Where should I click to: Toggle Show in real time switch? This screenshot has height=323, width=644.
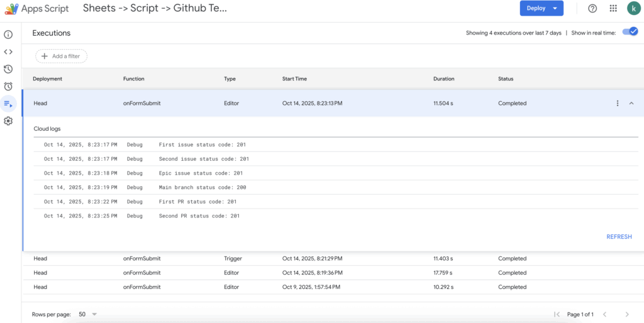(630, 31)
